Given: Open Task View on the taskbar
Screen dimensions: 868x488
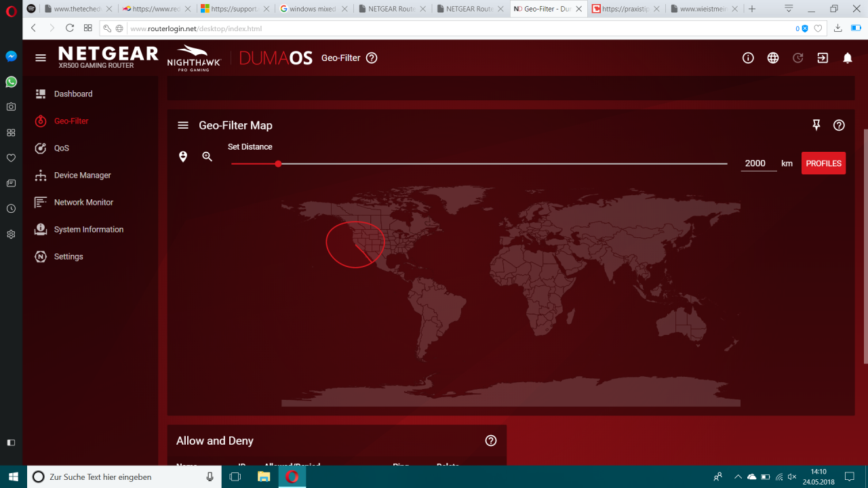Looking at the screenshot, I should (x=235, y=476).
